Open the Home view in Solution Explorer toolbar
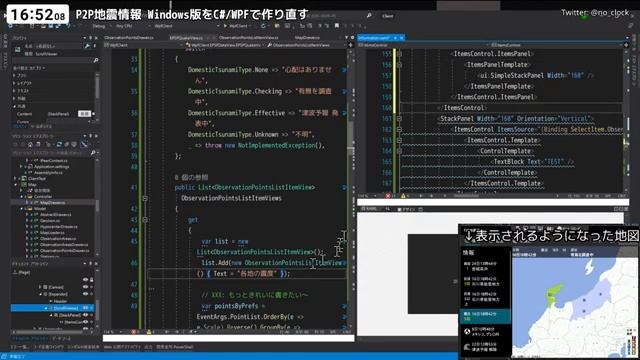Screen dimensions: 640x360 pyautogui.click(x=30, y=144)
